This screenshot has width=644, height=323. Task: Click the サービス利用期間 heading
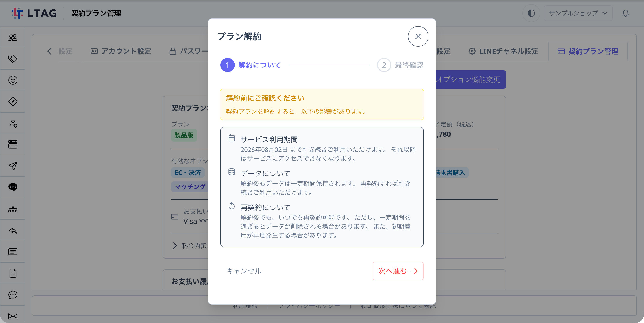(x=269, y=139)
